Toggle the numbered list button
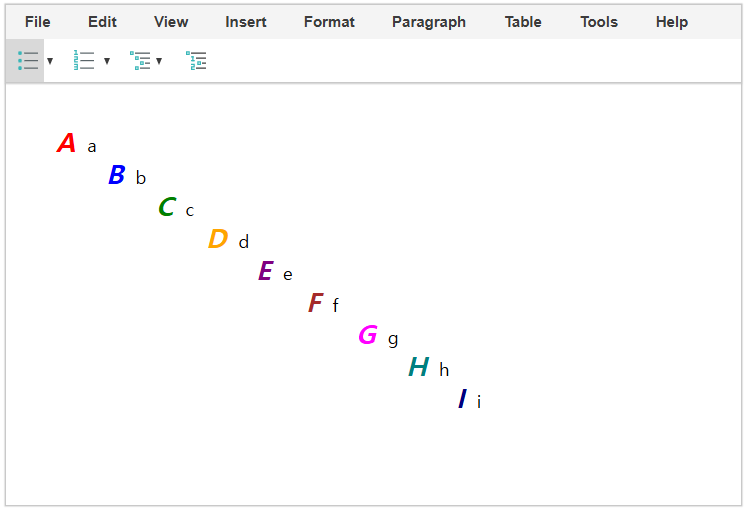 pos(84,61)
